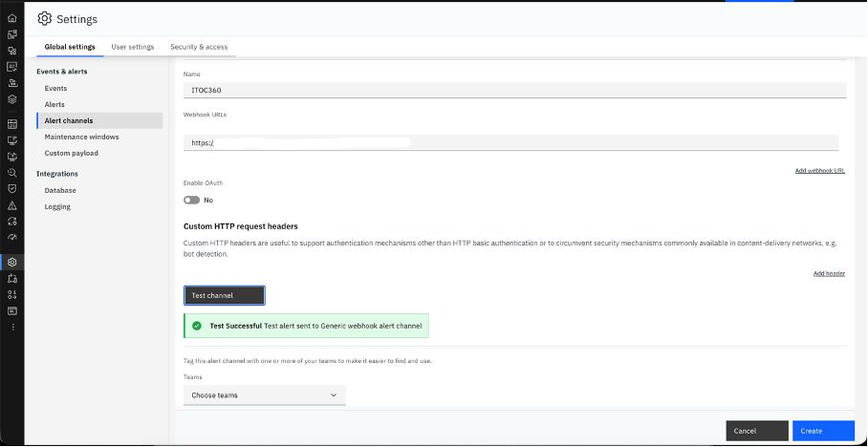Click the Name input field
The width and height of the screenshot is (868, 447).
pos(514,90)
